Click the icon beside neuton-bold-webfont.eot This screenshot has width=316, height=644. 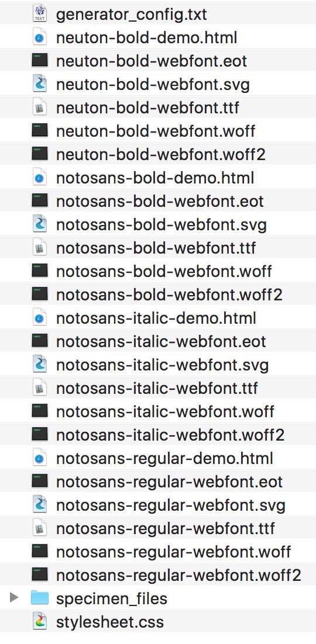[40, 61]
